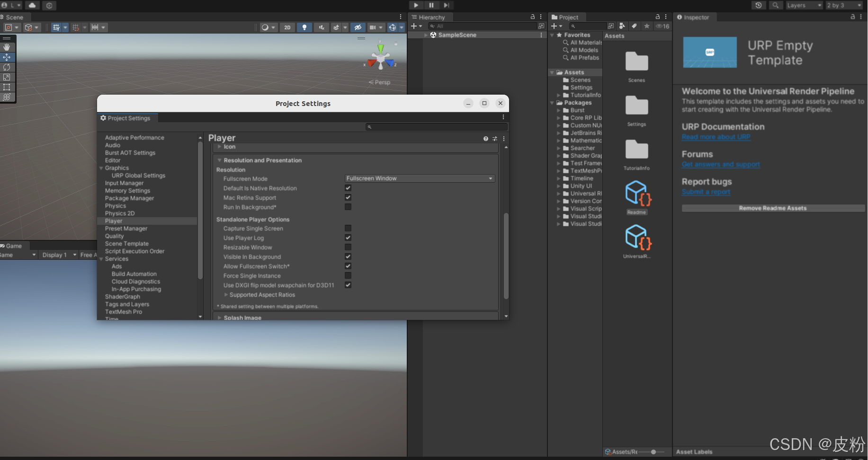Toggle Visible In Background checkbox
The height and width of the screenshot is (460, 868).
tap(348, 257)
